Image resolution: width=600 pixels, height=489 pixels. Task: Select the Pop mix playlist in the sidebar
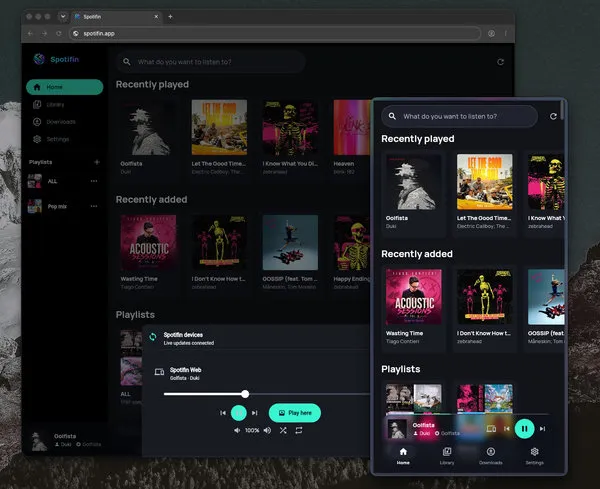click(x=57, y=206)
